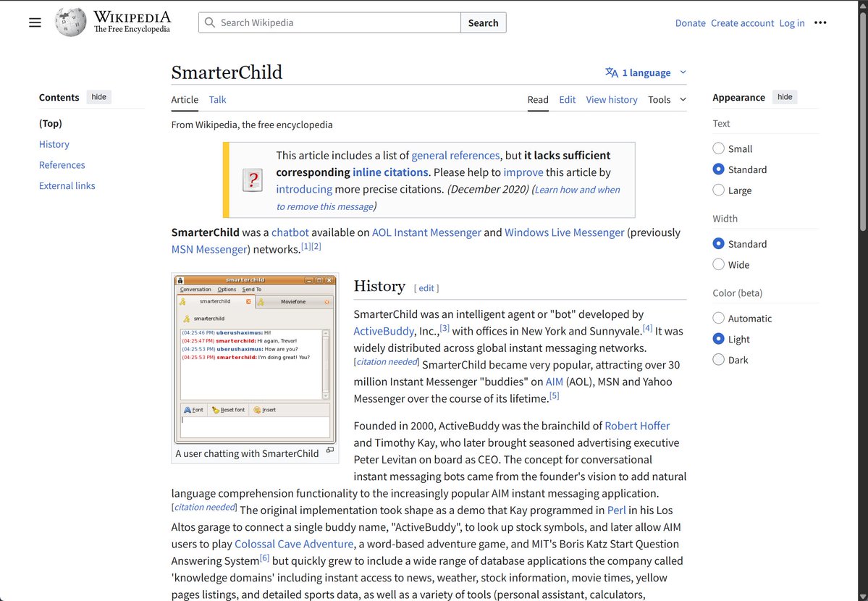Choose Light color mode
Viewport: 868px width, 601px height.
click(x=719, y=339)
